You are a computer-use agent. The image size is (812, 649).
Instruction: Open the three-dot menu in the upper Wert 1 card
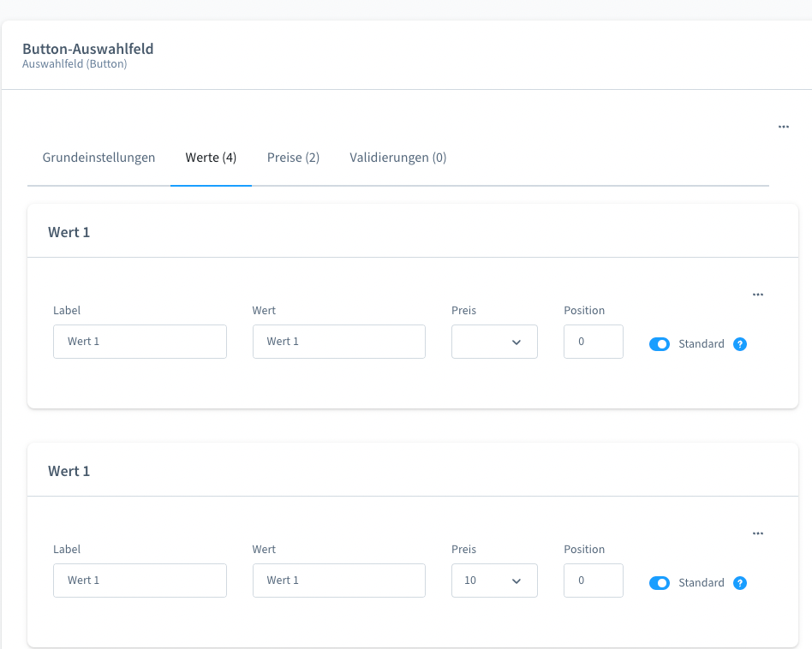tap(757, 295)
